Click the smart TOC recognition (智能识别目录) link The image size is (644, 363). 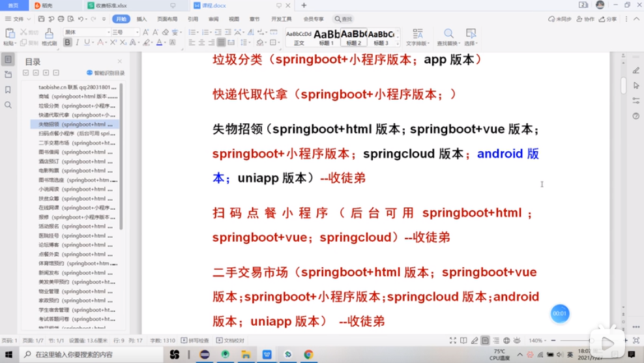point(106,73)
